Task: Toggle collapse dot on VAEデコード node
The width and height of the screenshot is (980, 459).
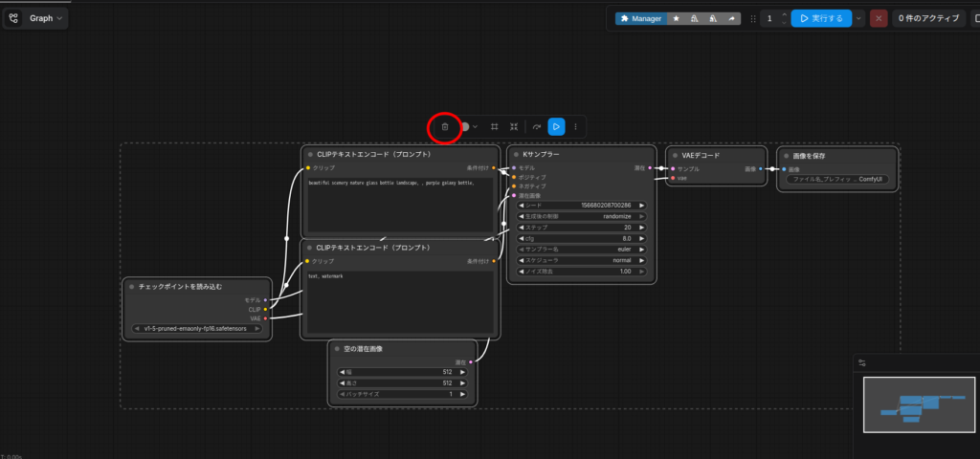Action: click(x=673, y=155)
